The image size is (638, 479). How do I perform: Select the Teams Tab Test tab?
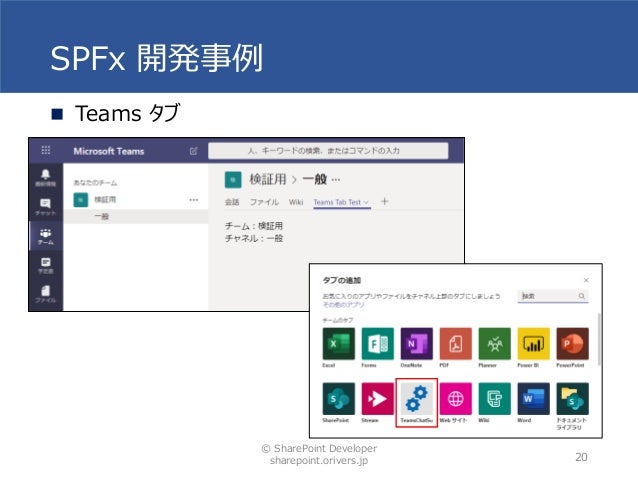click(337, 202)
